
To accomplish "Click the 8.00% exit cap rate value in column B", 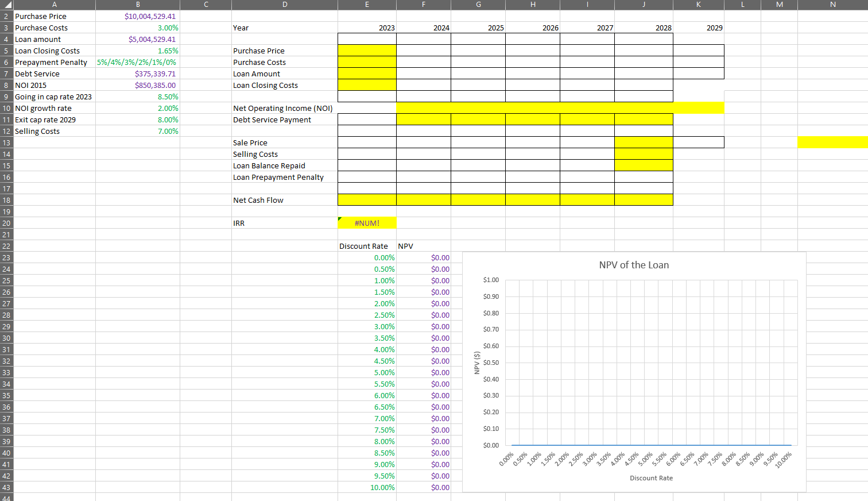I will tap(138, 120).
